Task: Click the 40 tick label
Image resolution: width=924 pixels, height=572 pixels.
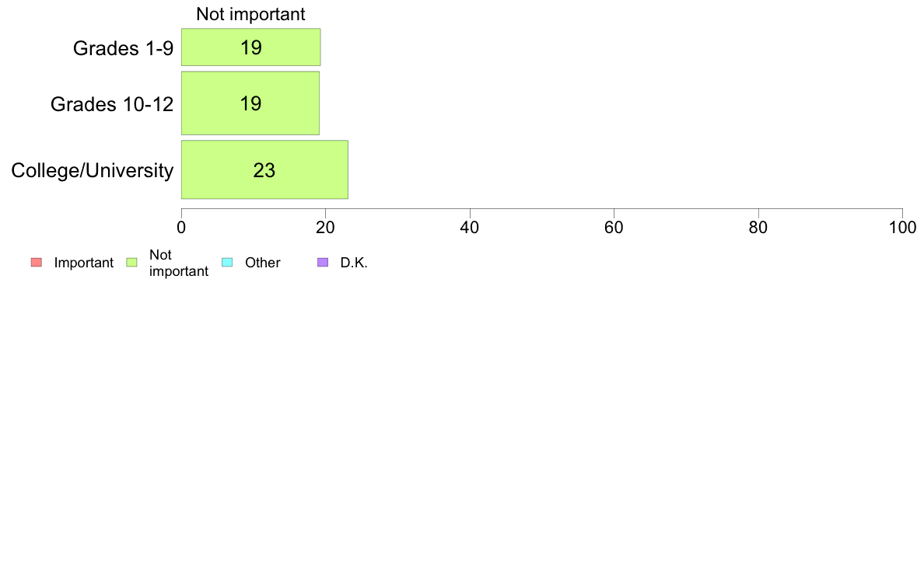Action: [x=470, y=228]
